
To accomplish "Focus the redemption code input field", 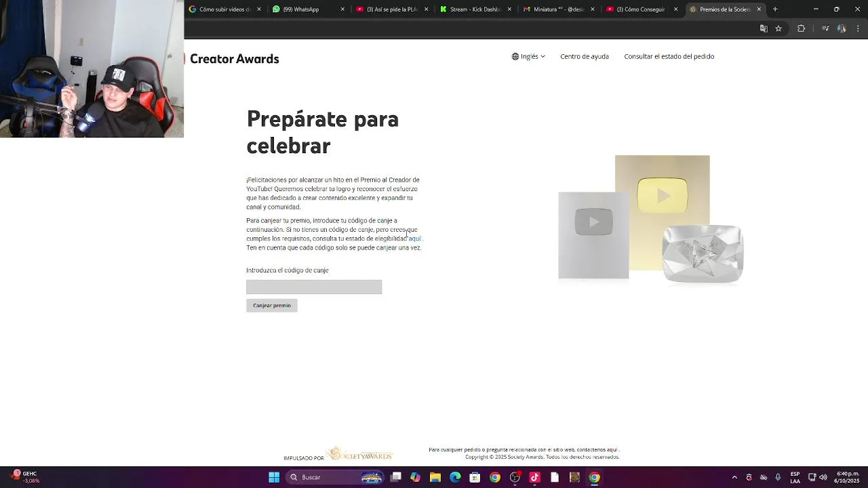I will tap(314, 287).
